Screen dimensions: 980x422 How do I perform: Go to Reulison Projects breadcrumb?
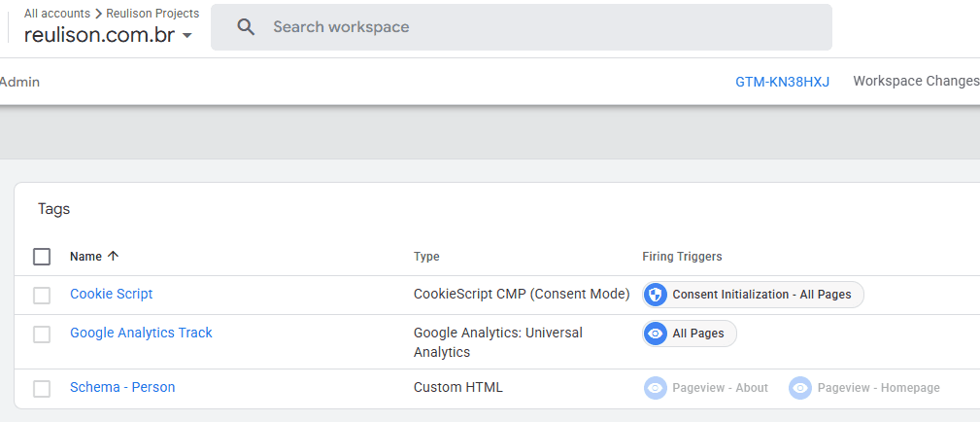[x=152, y=14]
